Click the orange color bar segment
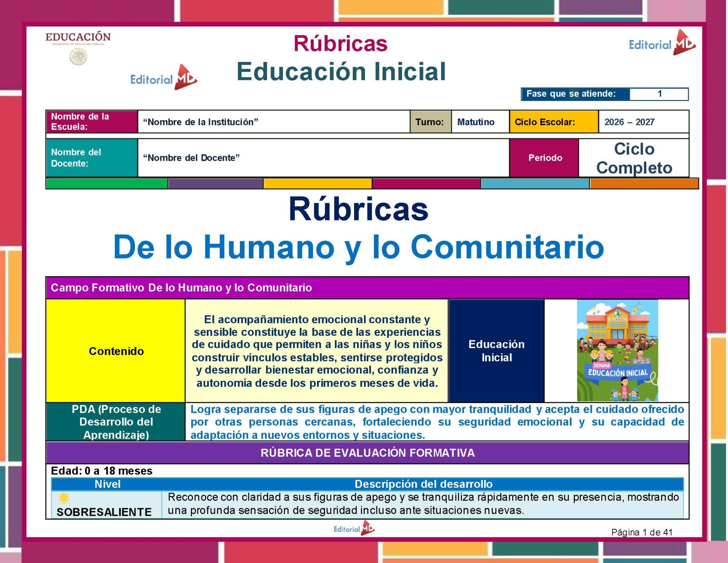 tap(644, 184)
